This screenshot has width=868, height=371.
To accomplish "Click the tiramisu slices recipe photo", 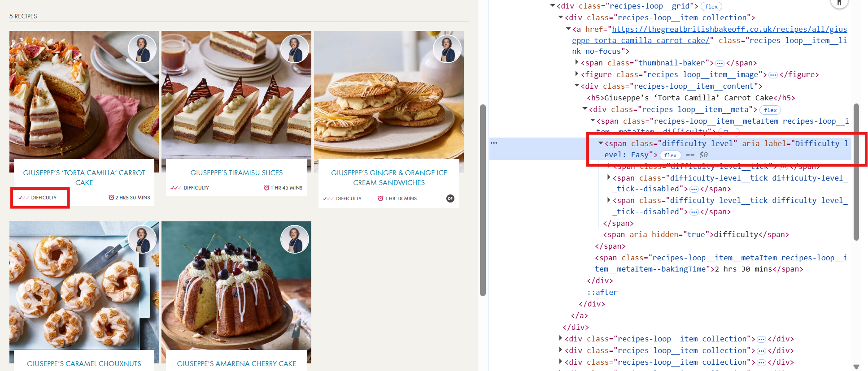I will pyautogui.click(x=236, y=101).
